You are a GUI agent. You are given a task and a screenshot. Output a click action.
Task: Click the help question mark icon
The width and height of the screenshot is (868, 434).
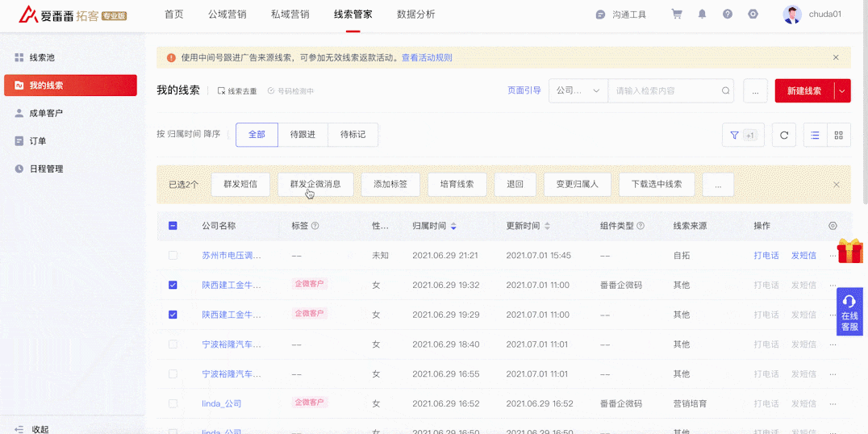pos(728,15)
